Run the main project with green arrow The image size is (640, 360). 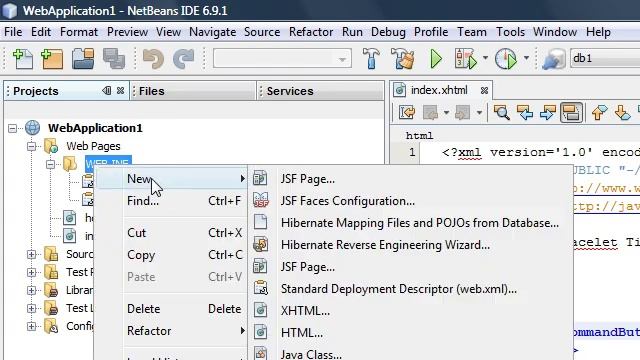click(436, 59)
